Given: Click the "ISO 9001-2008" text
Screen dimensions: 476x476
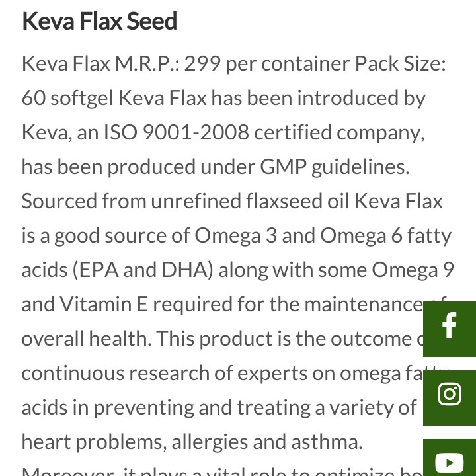Looking at the screenshot, I should [x=176, y=132].
